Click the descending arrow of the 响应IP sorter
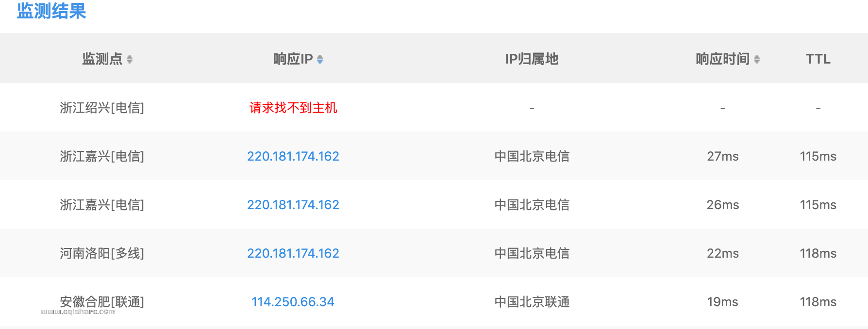 tap(319, 62)
